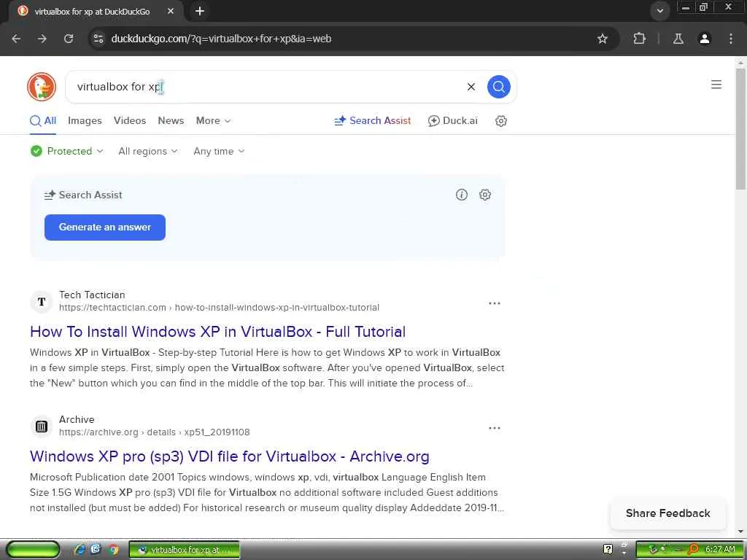Click the Tech Tactician site favicon
Image resolution: width=747 pixels, height=560 pixels.
point(42,301)
